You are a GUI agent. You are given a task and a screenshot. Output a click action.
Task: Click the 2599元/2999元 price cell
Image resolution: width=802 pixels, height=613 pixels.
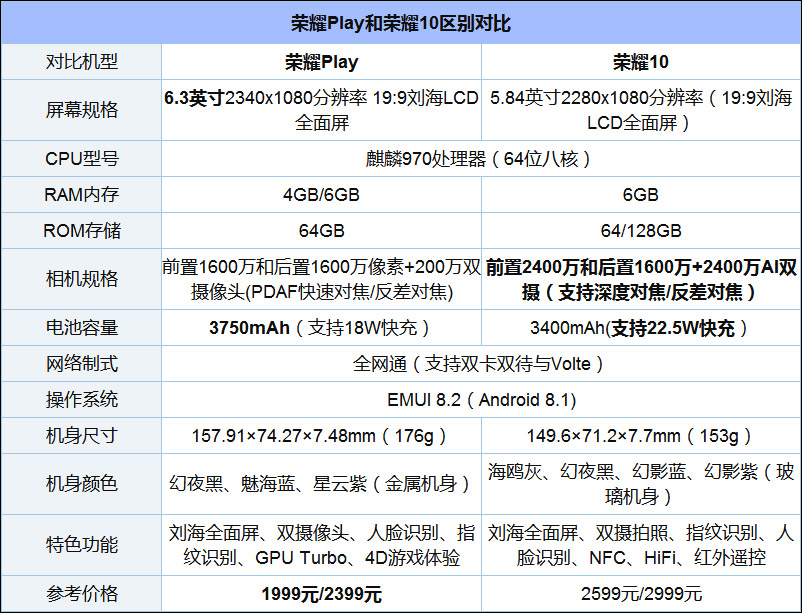[641, 594]
